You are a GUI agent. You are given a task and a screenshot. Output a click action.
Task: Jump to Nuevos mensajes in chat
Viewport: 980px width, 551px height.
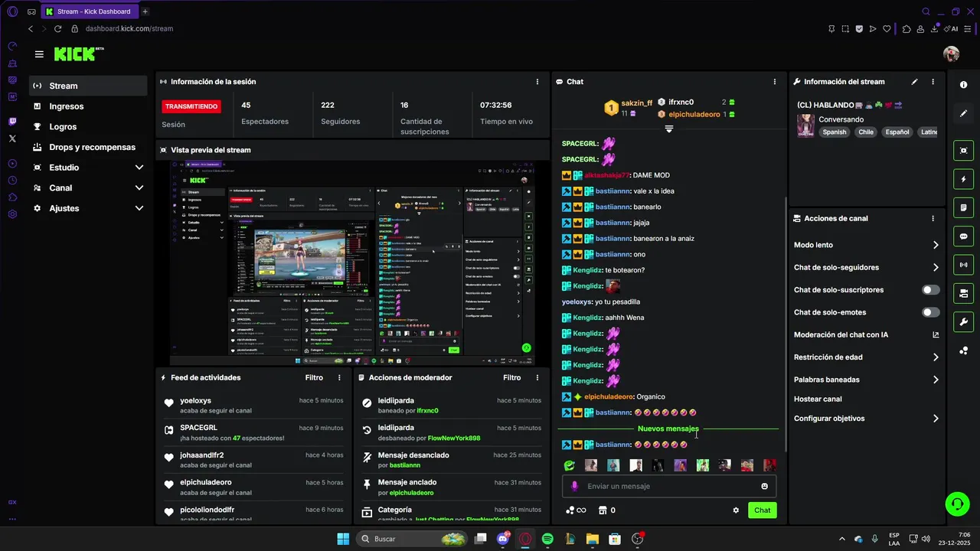click(x=668, y=429)
